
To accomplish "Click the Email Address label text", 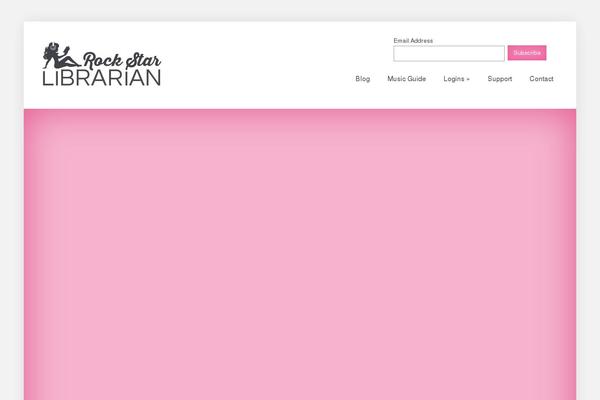I will 413,41.
